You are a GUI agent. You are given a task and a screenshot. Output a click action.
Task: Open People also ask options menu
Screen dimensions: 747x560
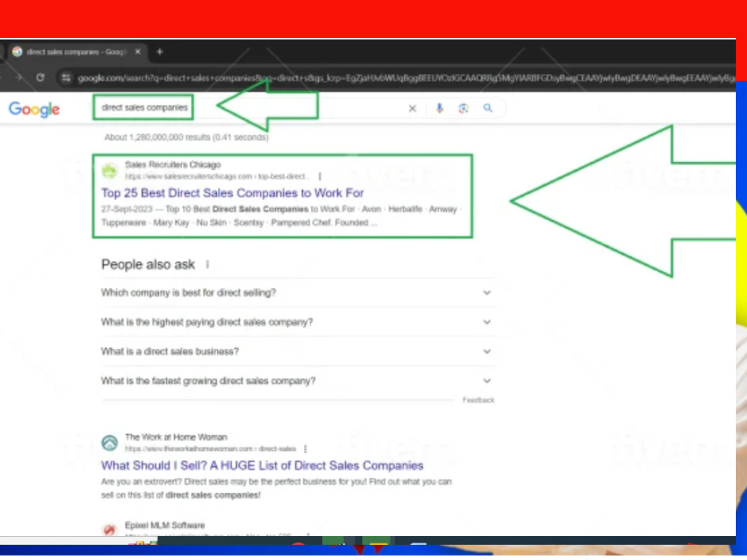pos(207,264)
